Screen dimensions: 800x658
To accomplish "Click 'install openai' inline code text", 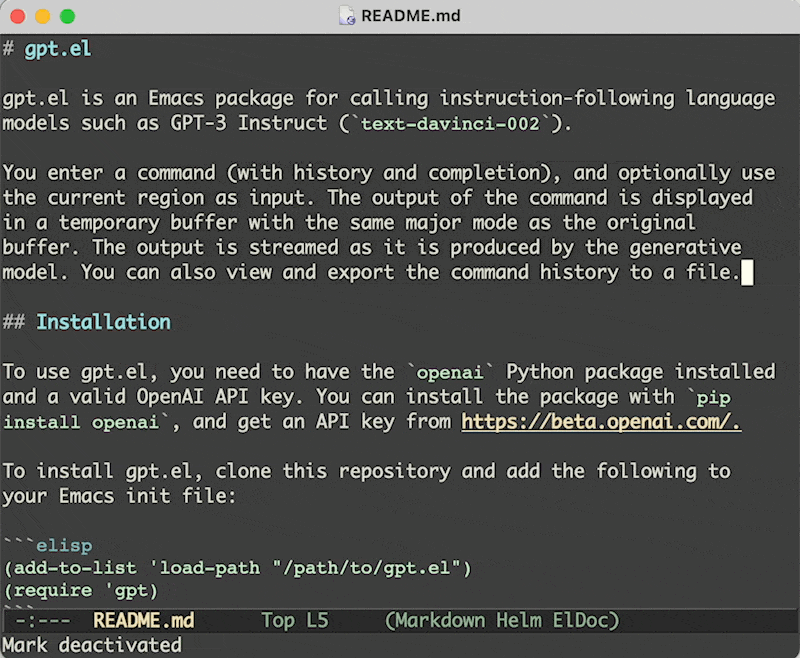I will 81,423.
